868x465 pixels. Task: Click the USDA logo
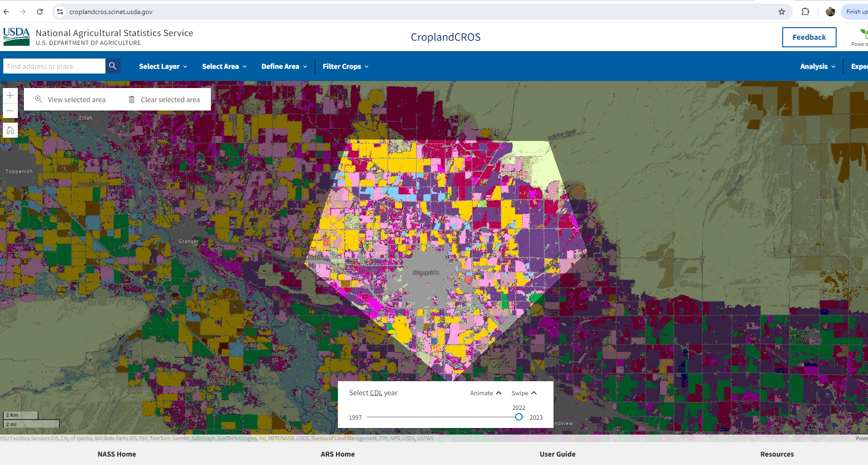pyautogui.click(x=16, y=37)
